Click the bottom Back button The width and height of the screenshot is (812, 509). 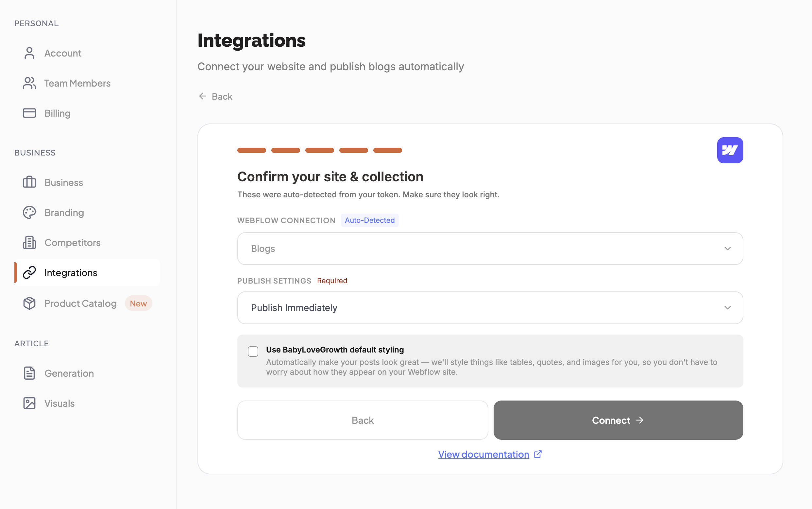point(363,420)
